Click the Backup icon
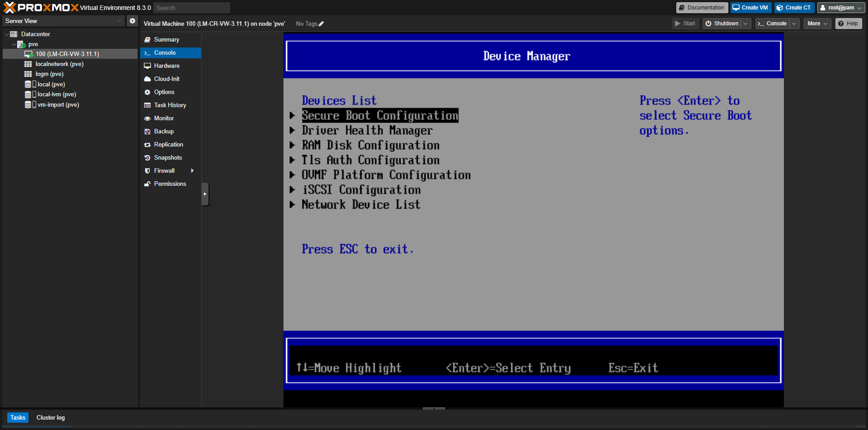This screenshot has height=430, width=868. click(x=147, y=131)
